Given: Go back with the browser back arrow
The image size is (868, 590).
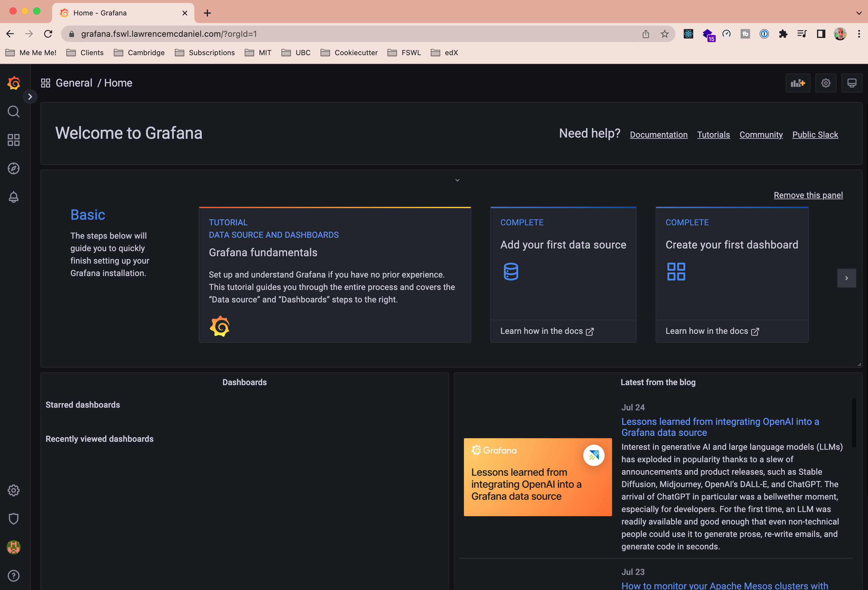Looking at the screenshot, I should 10,34.
